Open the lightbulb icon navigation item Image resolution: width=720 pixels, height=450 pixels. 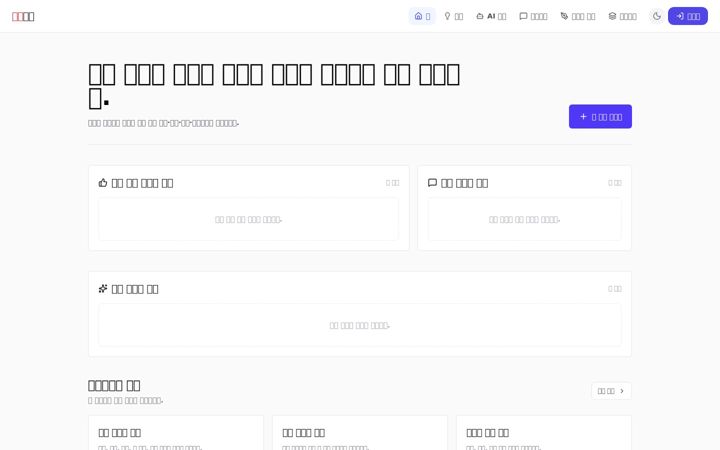coord(453,16)
